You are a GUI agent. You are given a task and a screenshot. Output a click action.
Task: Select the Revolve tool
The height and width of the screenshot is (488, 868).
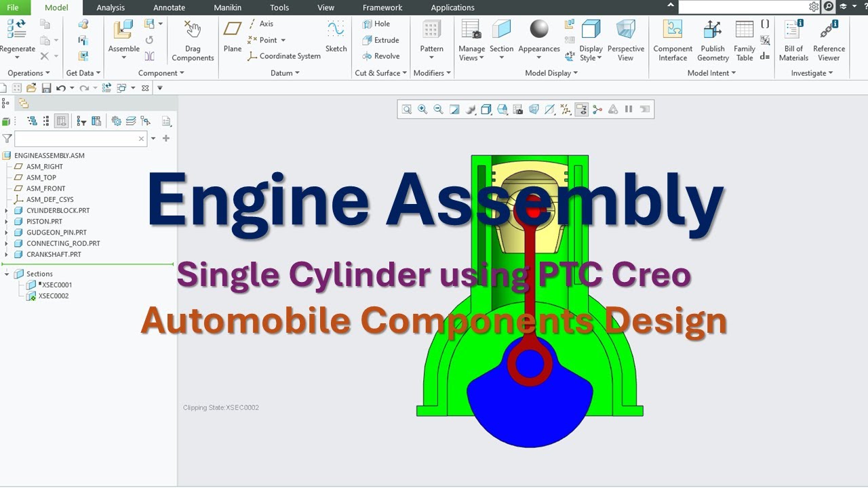click(x=380, y=56)
